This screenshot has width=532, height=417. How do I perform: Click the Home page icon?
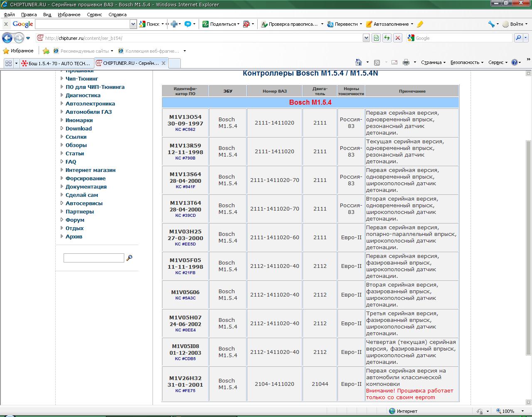[x=359, y=62]
